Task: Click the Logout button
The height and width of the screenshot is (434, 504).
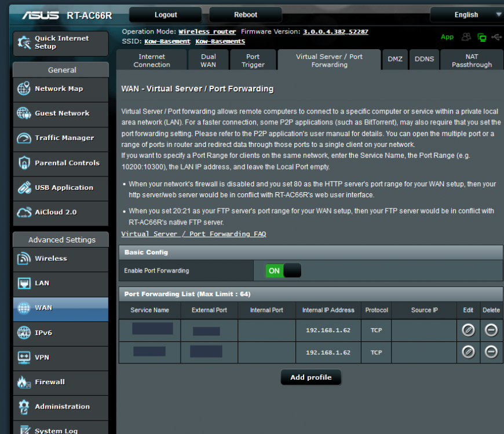Action: (166, 15)
